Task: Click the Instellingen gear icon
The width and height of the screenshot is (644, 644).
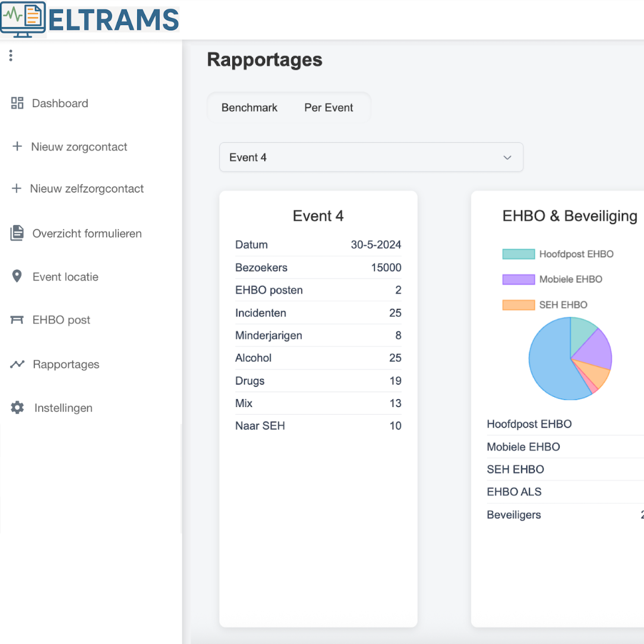Action: (17, 408)
